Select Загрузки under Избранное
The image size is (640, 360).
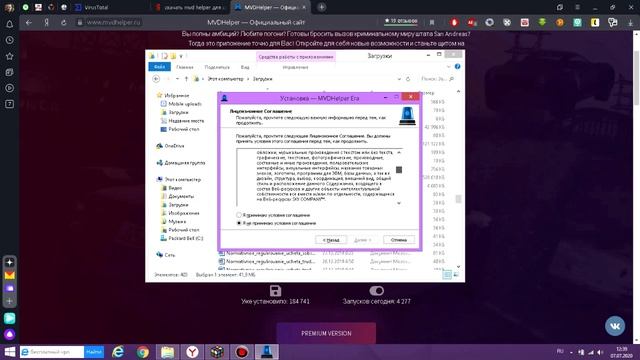pos(178,112)
